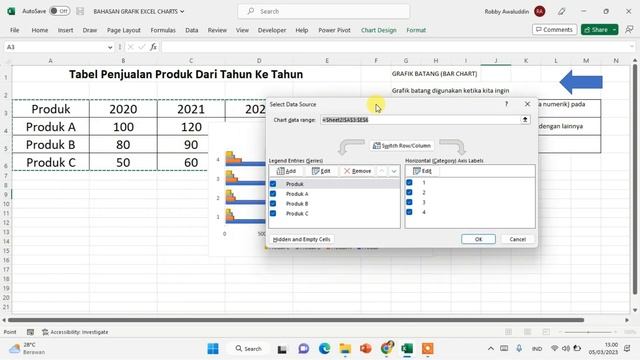Viewport: 640px width, 360px height.
Task: Uncheck category label 4 checkbox
Action: click(409, 212)
